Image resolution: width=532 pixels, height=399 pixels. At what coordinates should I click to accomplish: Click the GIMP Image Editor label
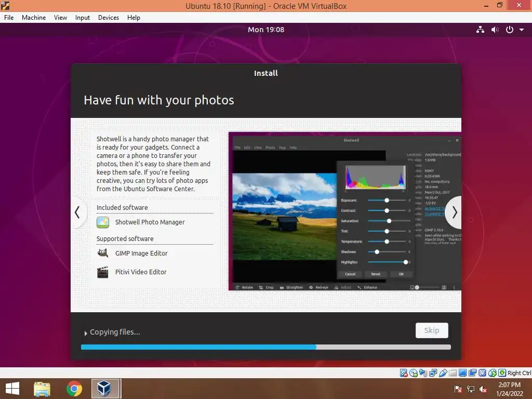click(141, 254)
